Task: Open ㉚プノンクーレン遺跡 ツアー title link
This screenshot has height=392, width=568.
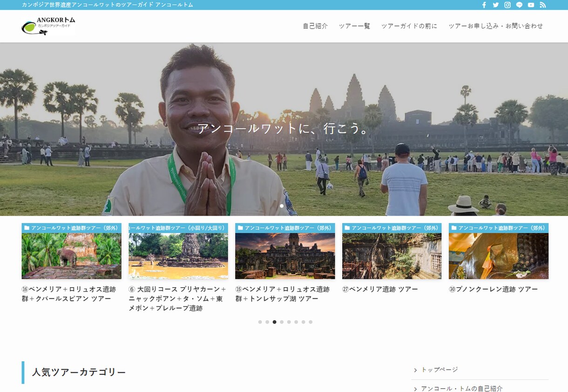Action: [494, 289]
